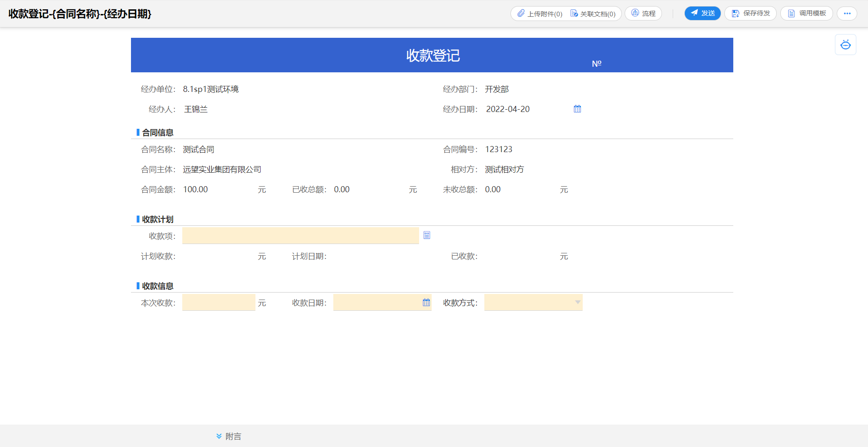The height and width of the screenshot is (447, 868).
Task: Click the 经办日期 value 2022-04-20
Action: 508,109
